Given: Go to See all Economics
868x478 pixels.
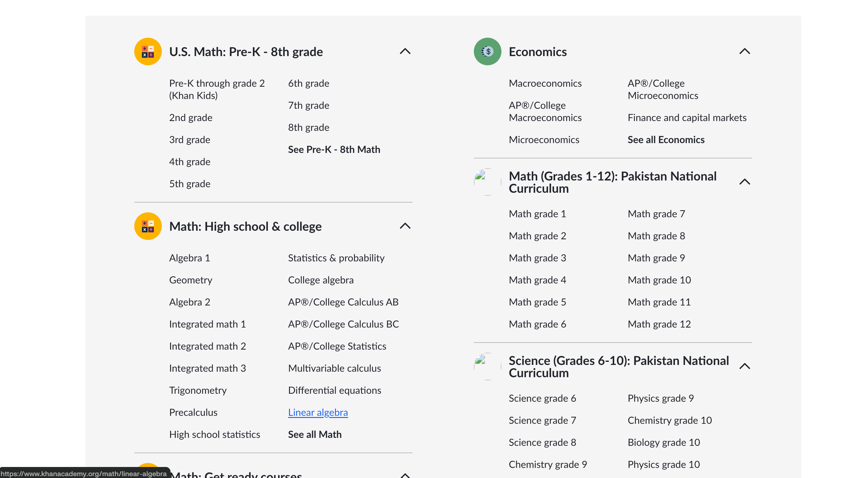Looking at the screenshot, I should point(666,139).
